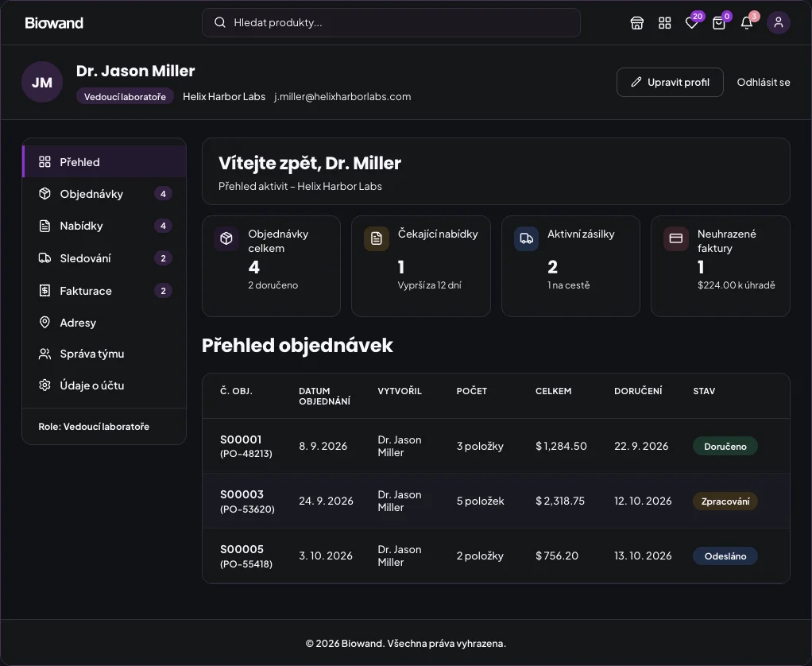Click the $2,318.75 total cell

pos(560,501)
